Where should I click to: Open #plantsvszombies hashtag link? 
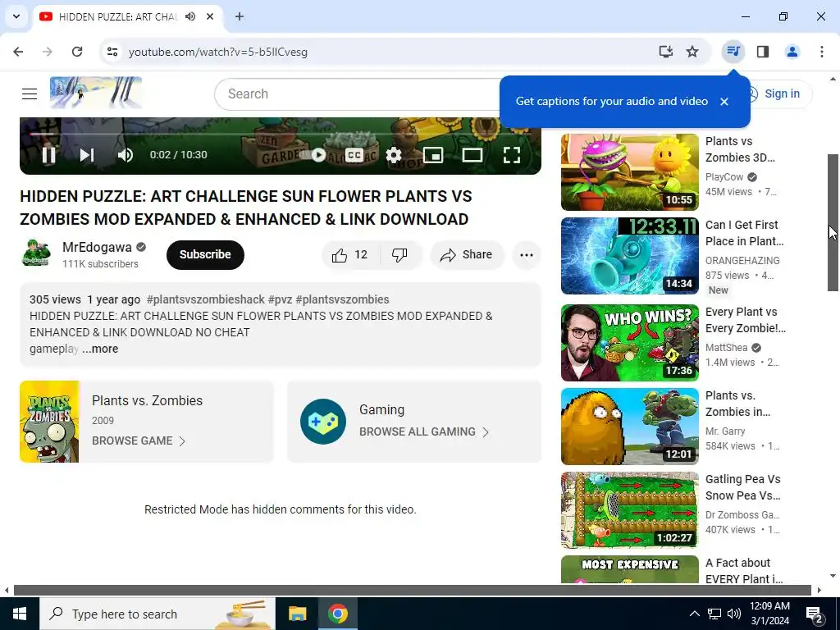coord(342,299)
